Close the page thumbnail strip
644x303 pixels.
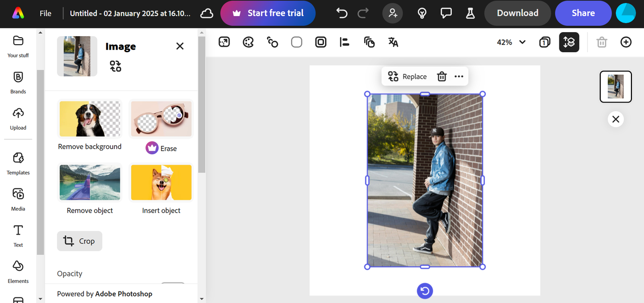point(616,119)
